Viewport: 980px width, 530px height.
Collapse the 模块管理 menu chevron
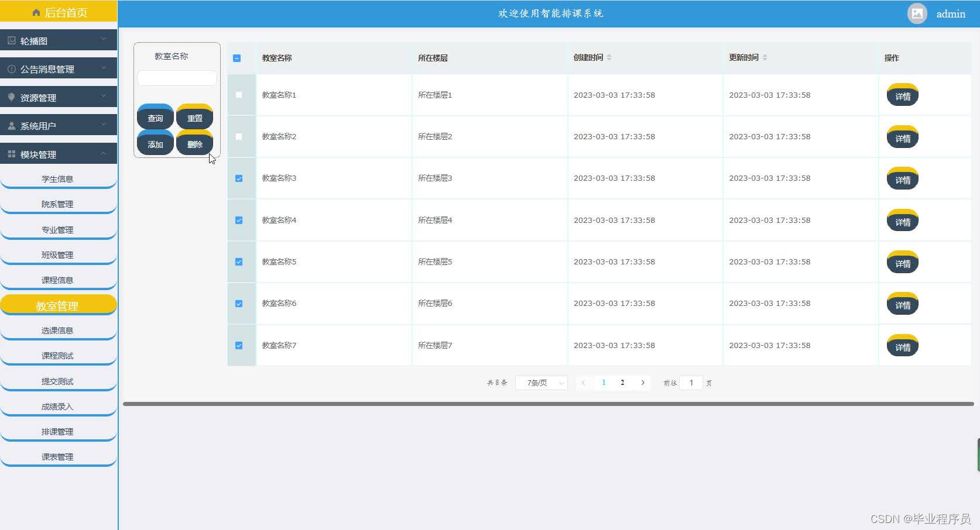[104, 153]
